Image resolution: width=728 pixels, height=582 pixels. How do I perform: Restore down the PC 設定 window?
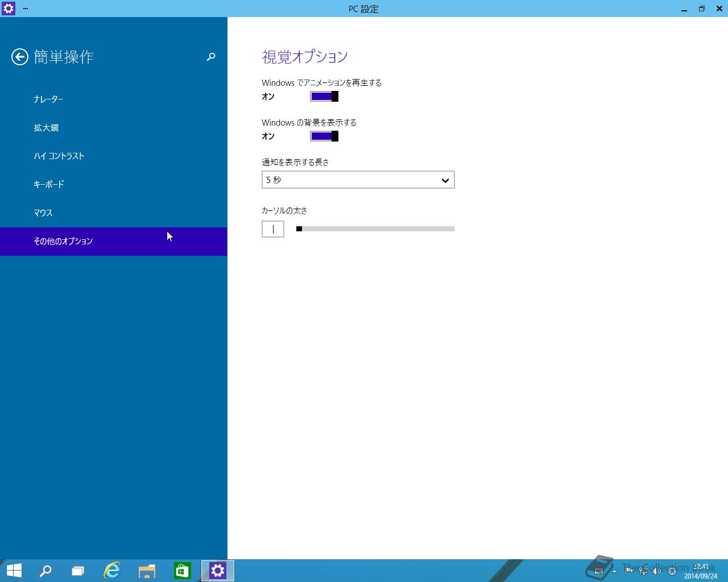point(702,9)
